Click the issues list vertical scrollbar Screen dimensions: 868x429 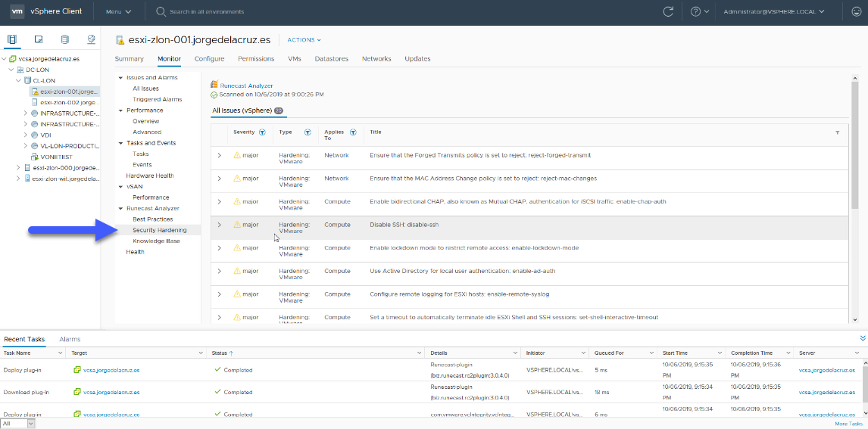click(854, 145)
